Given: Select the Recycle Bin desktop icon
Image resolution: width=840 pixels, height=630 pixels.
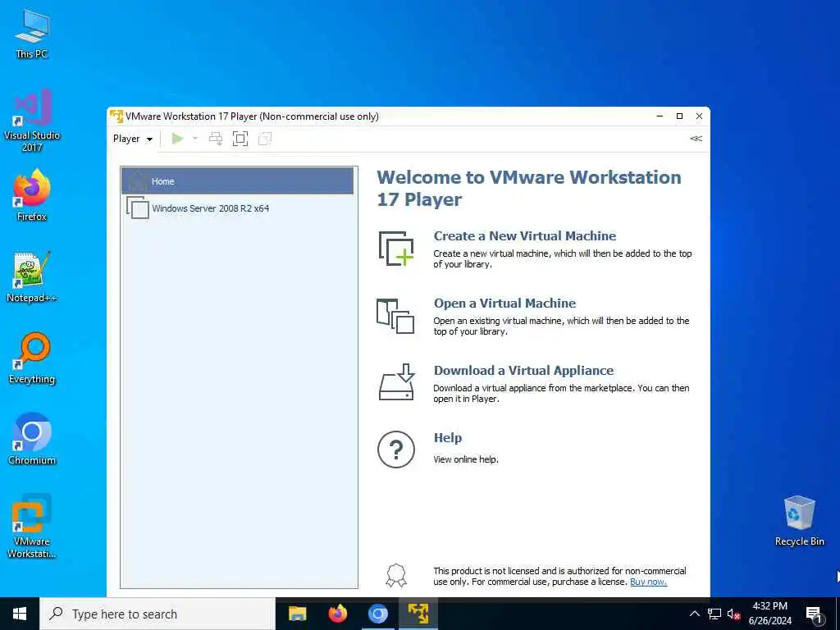Looking at the screenshot, I should tap(799, 521).
